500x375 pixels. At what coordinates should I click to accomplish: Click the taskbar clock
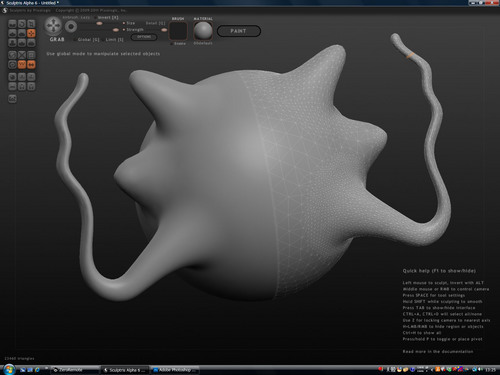(x=490, y=370)
